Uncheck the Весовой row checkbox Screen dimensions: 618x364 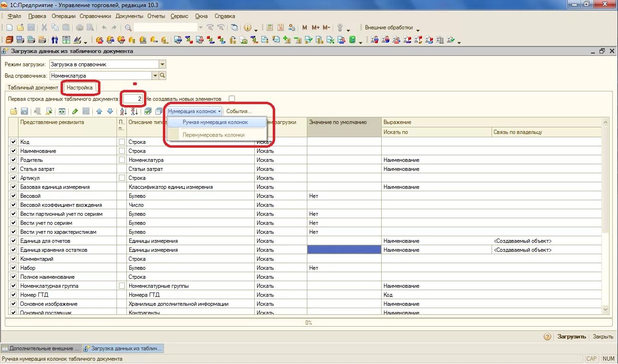13,195
